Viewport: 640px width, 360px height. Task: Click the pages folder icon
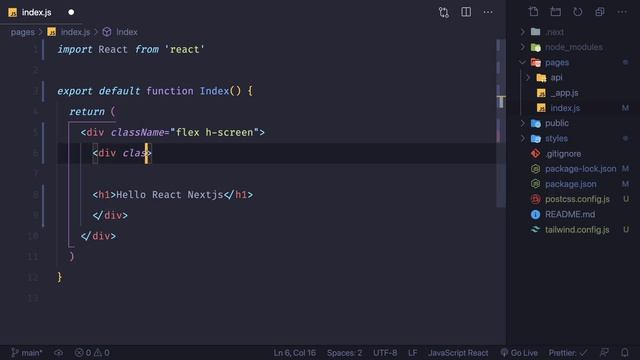pyautogui.click(x=536, y=62)
